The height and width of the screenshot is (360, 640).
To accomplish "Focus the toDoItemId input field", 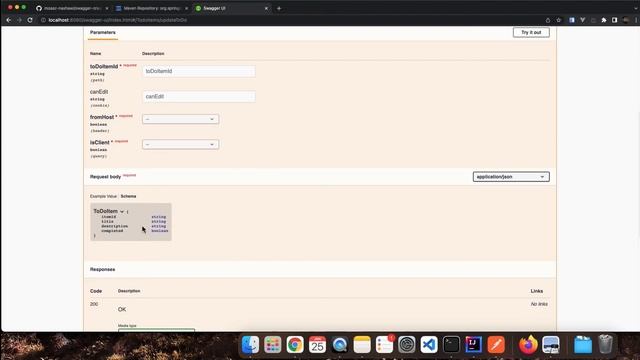I will [199, 71].
